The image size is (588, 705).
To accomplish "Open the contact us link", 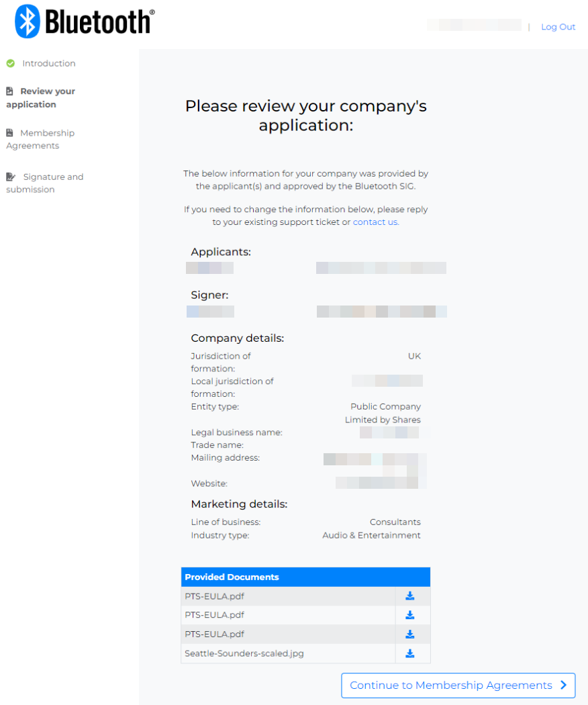I will tap(375, 222).
